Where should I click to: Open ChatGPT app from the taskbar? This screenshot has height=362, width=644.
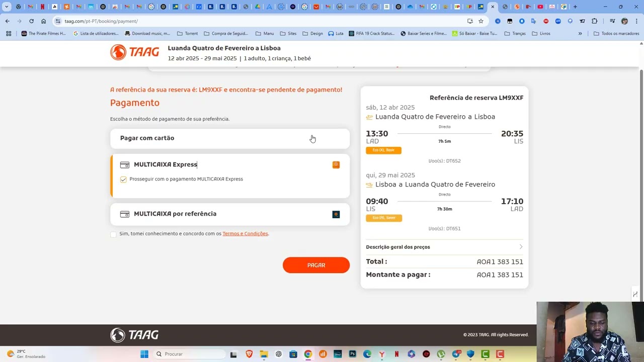[278, 354]
